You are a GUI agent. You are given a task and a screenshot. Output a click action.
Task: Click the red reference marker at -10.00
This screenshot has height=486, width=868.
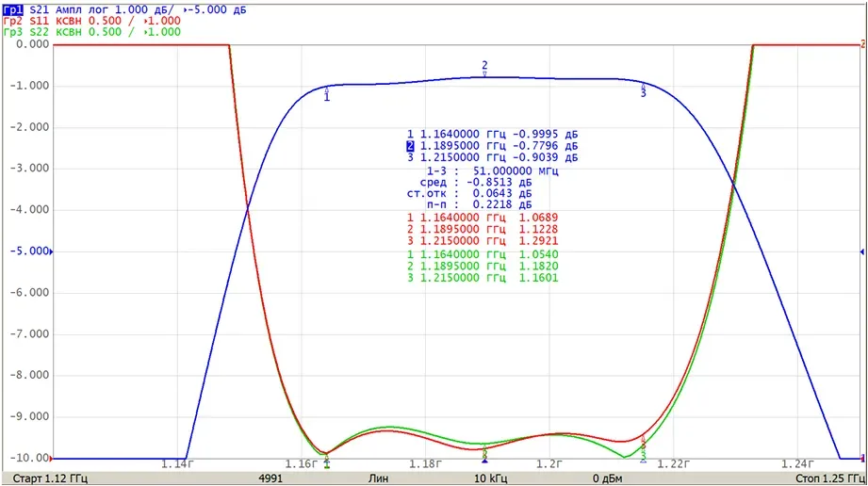[x=52, y=459]
